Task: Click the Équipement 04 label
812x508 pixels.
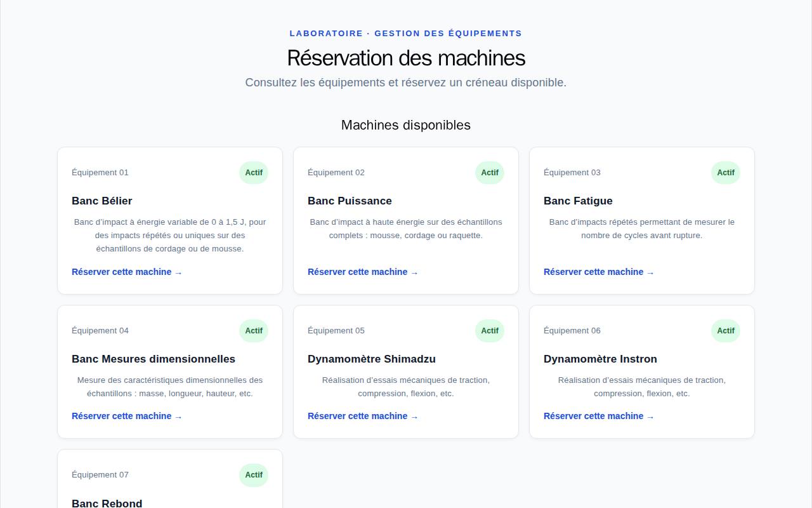Action: coord(100,331)
